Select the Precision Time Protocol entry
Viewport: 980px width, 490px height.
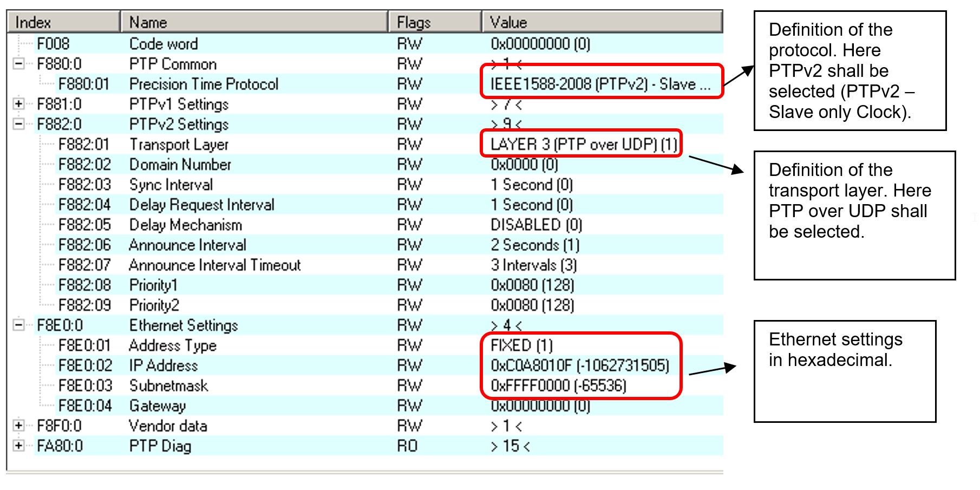coord(204,84)
